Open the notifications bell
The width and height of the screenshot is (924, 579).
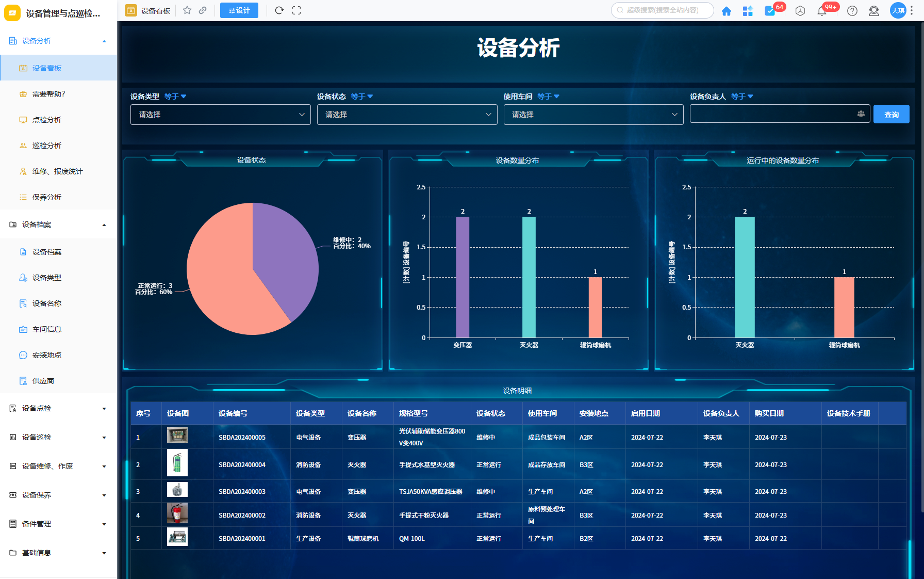tap(822, 11)
